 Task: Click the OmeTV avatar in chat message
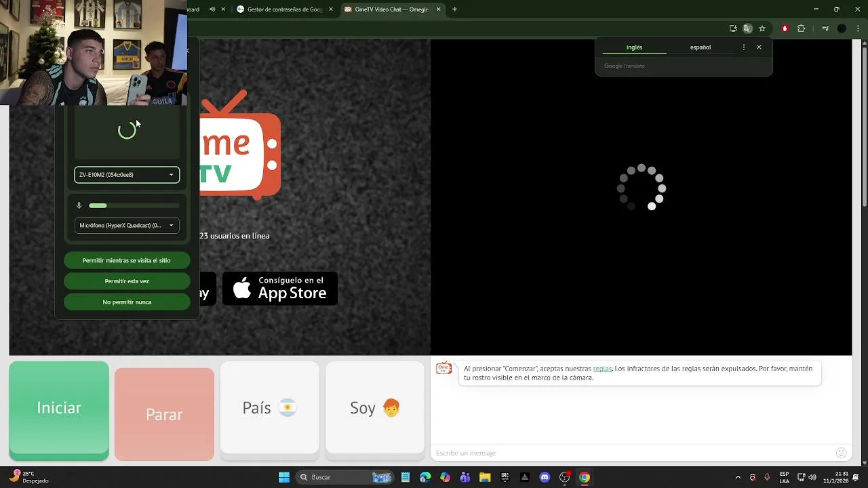click(x=444, y=368)
